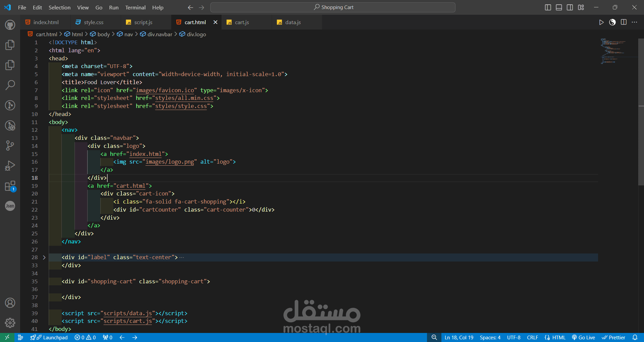644x342 pixels.
Task: Click the Ln 18, Col 19 indicator
Action: [459, 337]
